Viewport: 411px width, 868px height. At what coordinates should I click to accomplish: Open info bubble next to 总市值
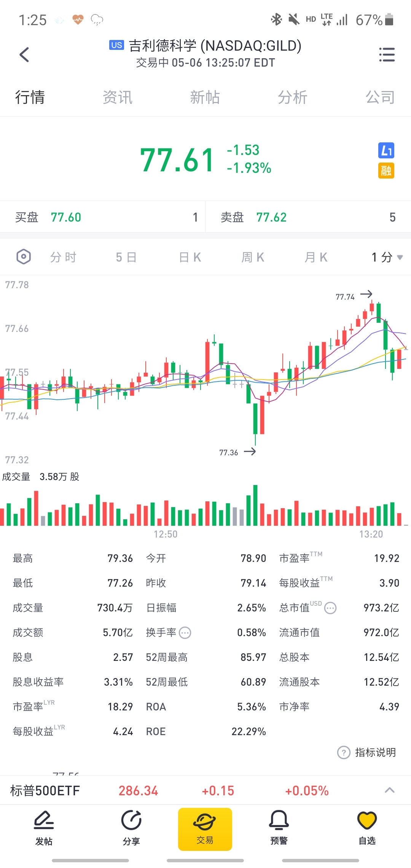click(330, 608)
